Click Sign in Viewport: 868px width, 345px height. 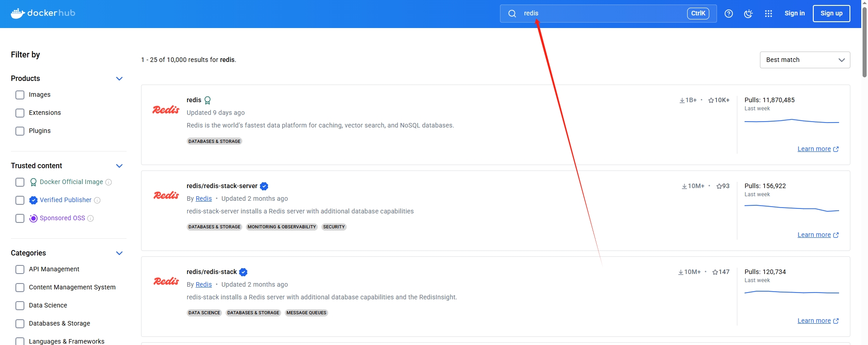pos(794,13)
